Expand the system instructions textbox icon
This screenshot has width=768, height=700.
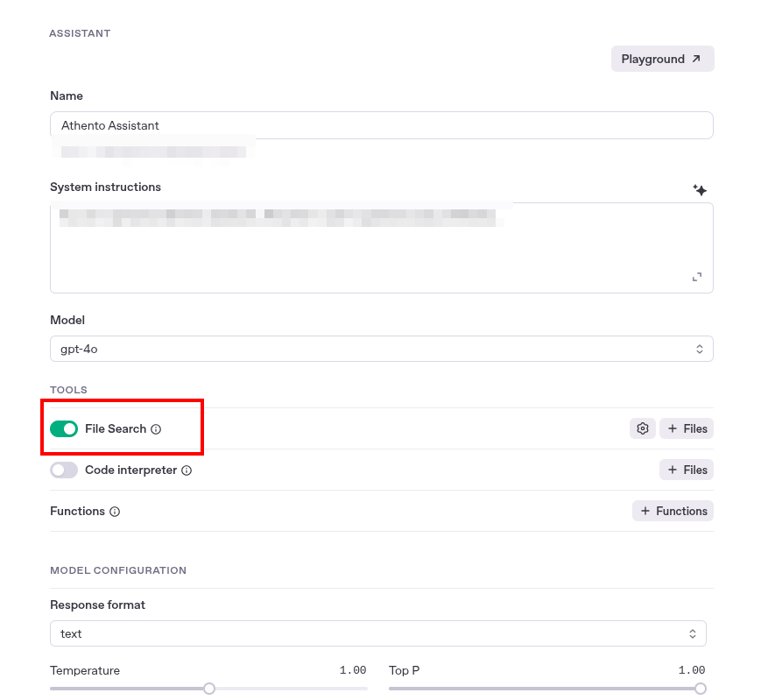click(697, 277)
